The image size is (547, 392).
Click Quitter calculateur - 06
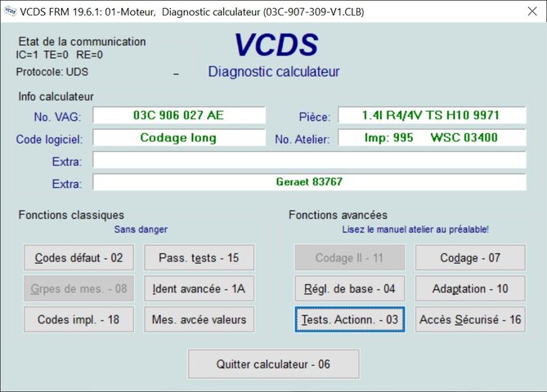(274, 364)
